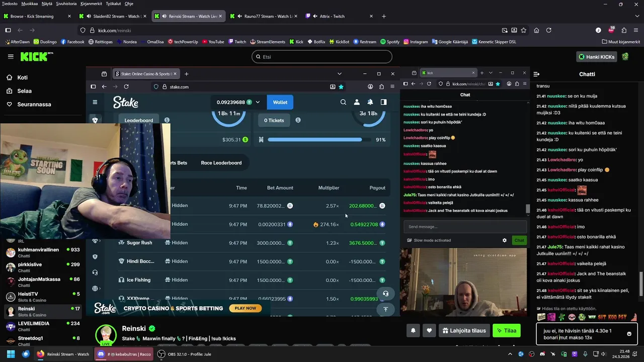The width and height of the screenshot is (644, 362).
Task: Click the KICK logo
Action: (37, 57)
